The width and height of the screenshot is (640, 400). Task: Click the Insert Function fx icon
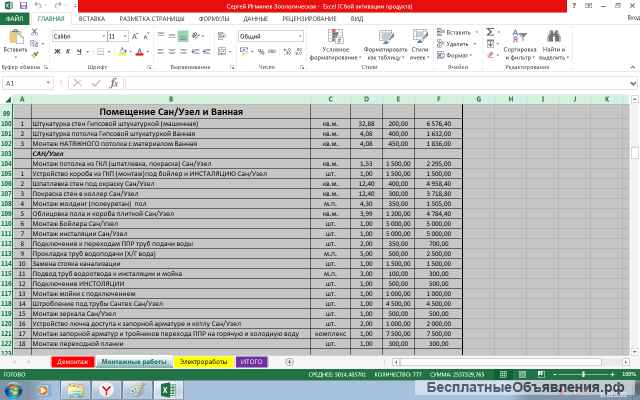click(x=114, y=83)
